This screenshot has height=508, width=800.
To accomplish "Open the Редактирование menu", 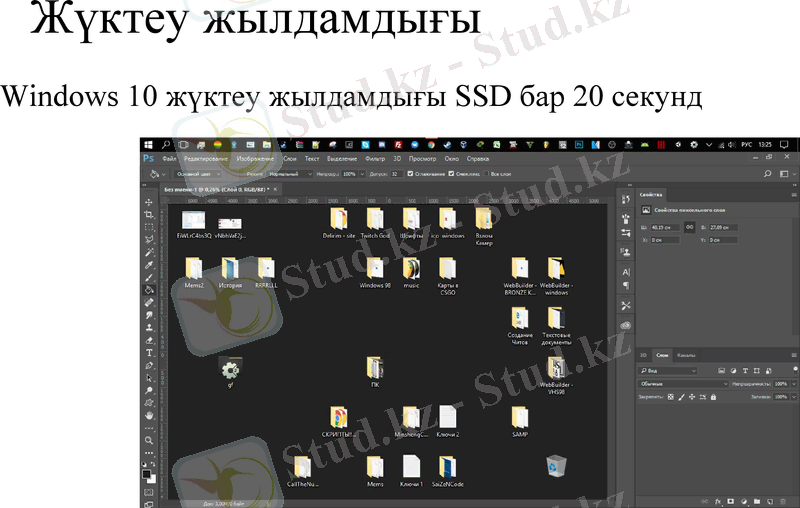I will [206, 159].
